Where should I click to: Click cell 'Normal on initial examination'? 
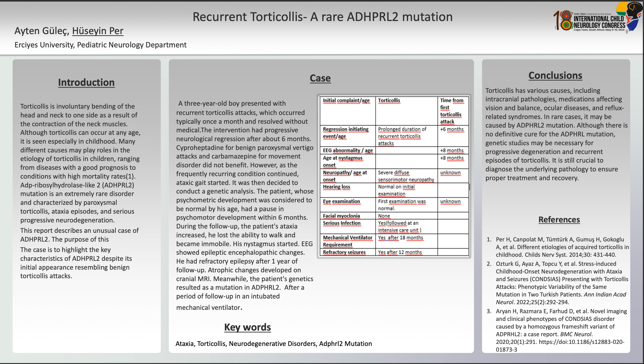coord(407,190)
